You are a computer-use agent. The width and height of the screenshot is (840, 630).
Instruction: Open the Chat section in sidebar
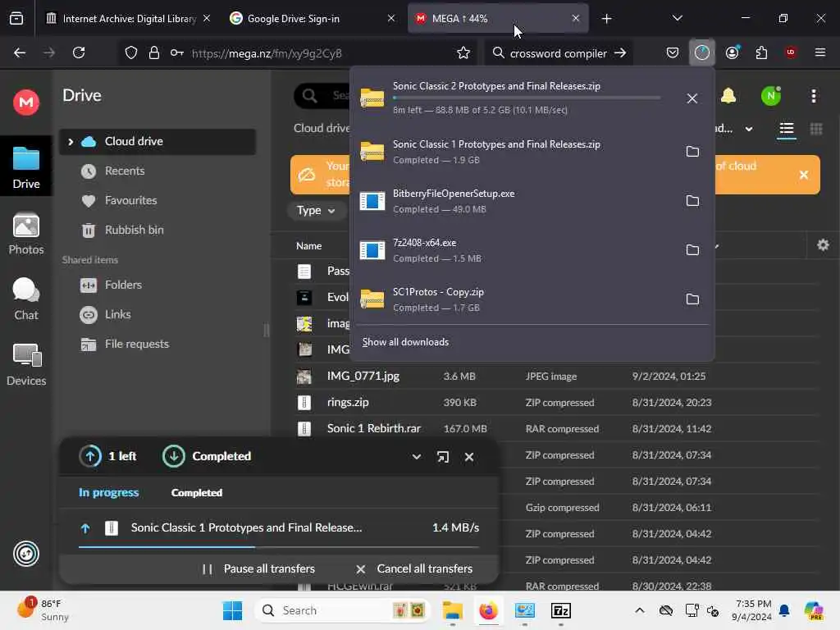pyautogui.click(x=25, y=299)
